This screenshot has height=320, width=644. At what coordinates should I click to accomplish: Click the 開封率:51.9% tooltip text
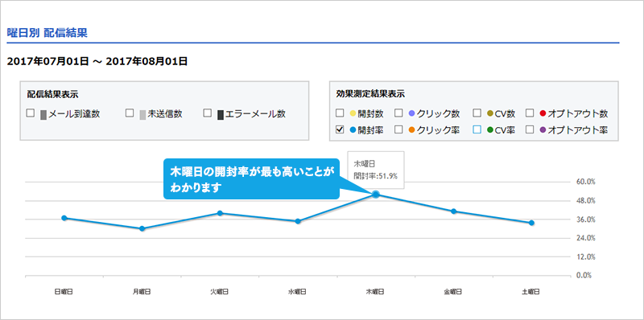tap(375, 175)
